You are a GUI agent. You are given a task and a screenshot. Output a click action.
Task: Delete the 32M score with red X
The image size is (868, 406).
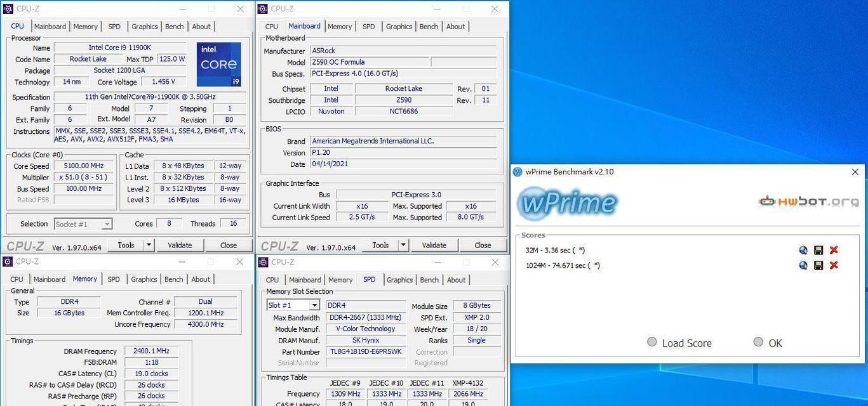[834, 250]
